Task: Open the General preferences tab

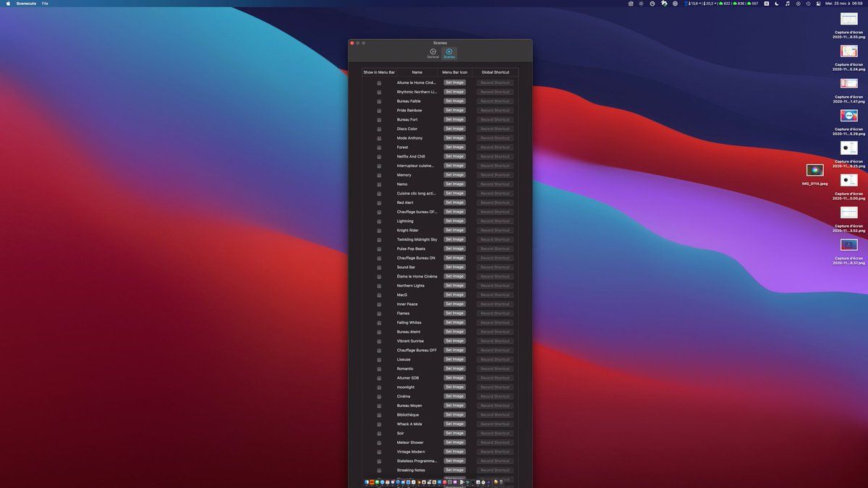Action: coord(433,53)
